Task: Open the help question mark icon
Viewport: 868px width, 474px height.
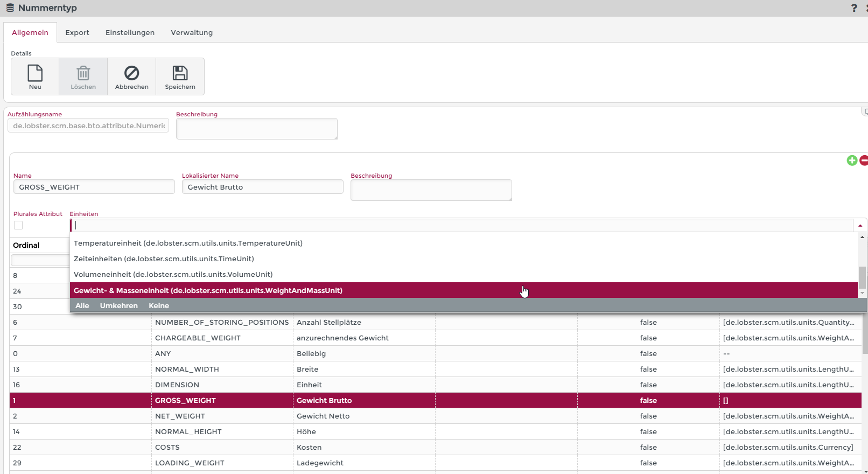Action: coord(854,8)
